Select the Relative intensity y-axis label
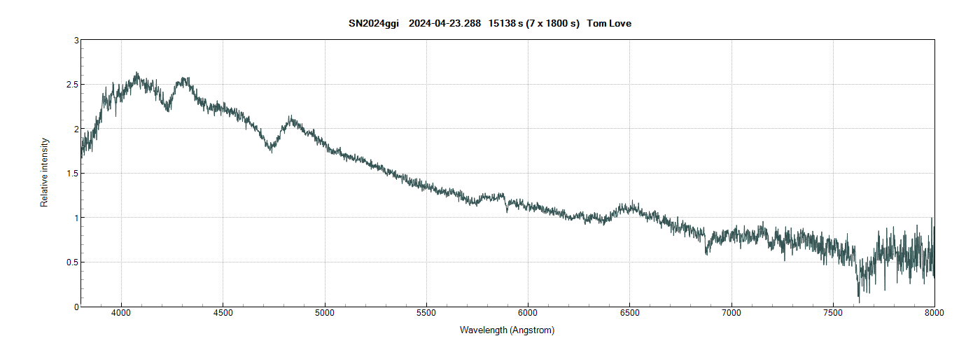 (x=44, y=172)
